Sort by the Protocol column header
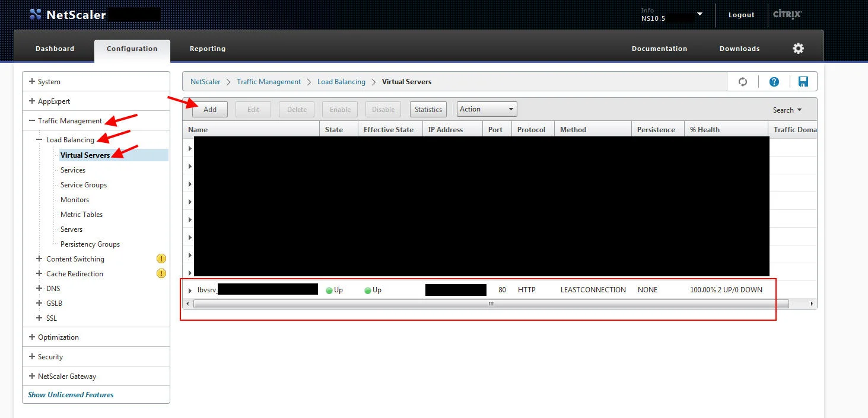868x418 pixels. 533,129
